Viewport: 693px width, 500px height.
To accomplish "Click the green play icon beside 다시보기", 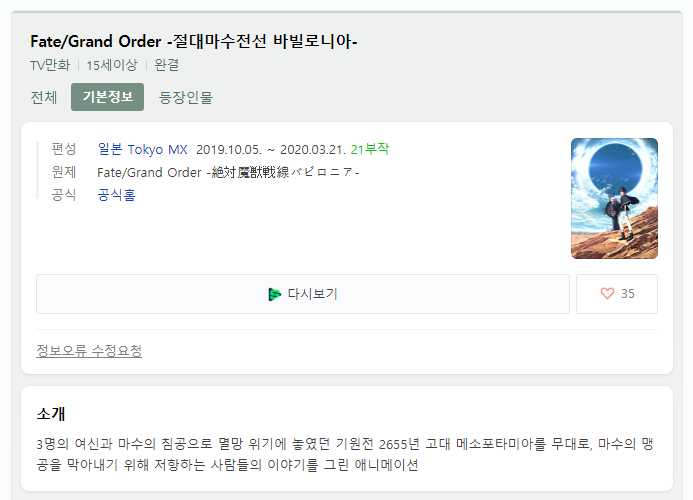I will [x=274, y=294].
